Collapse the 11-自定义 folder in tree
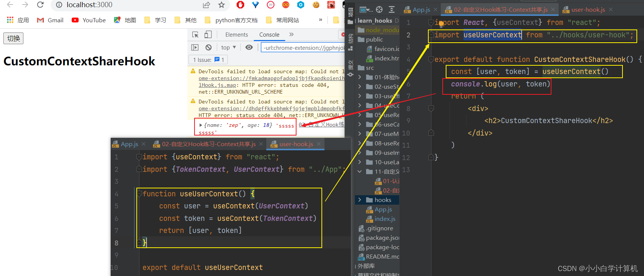Screen dimensions: 644x276 (x=360, y=171)
